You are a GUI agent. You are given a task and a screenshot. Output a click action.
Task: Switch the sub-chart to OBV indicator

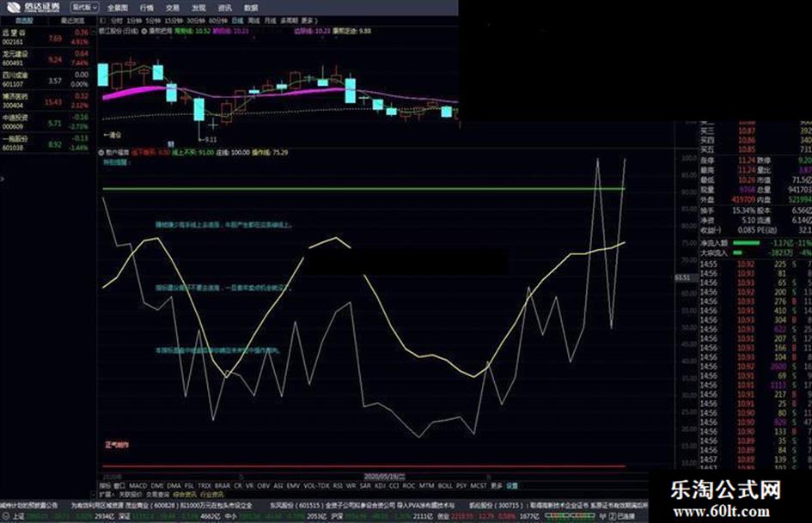[264, 486]
